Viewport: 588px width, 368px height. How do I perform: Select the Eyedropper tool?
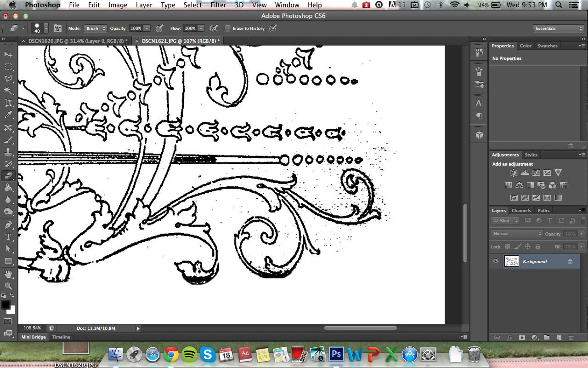click(8, 115)
